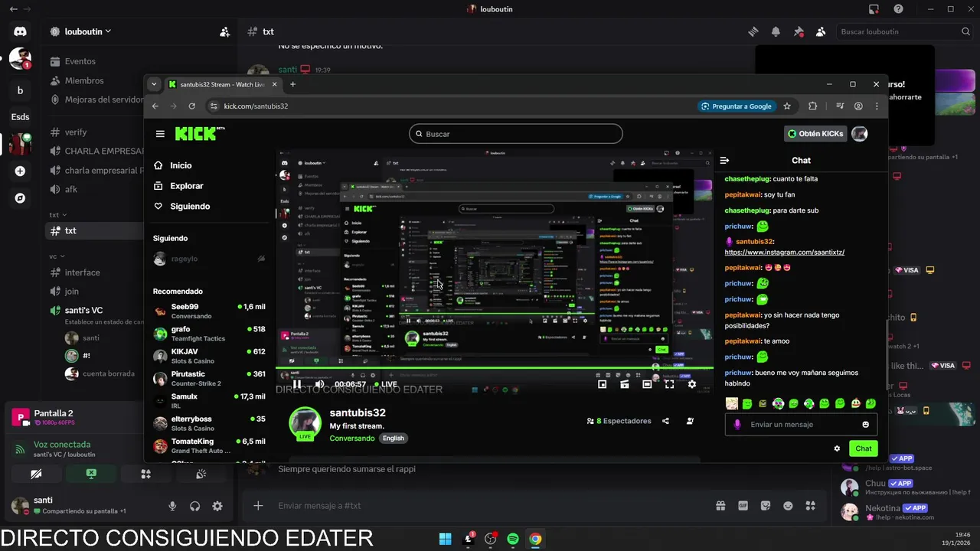The width and height of the screenshot is (980, 551).
Task: Open Seeb99 recommended channel
Action: 209,311
